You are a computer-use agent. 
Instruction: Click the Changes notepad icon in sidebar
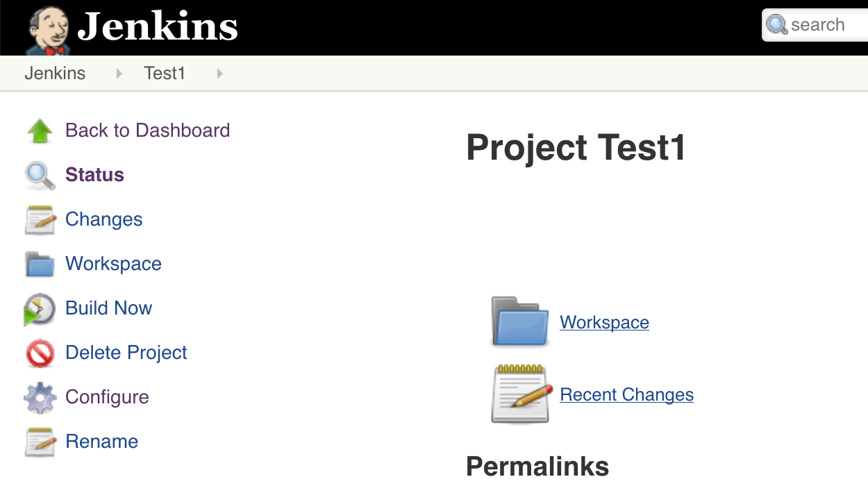40,220
